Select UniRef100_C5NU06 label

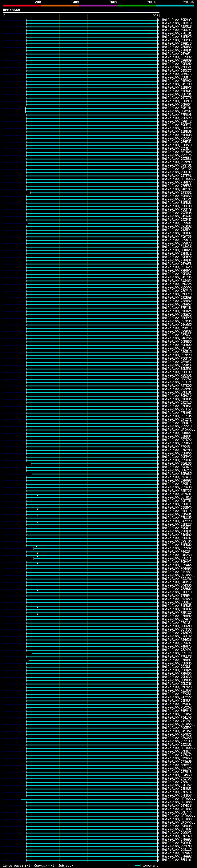pos(177,453)
